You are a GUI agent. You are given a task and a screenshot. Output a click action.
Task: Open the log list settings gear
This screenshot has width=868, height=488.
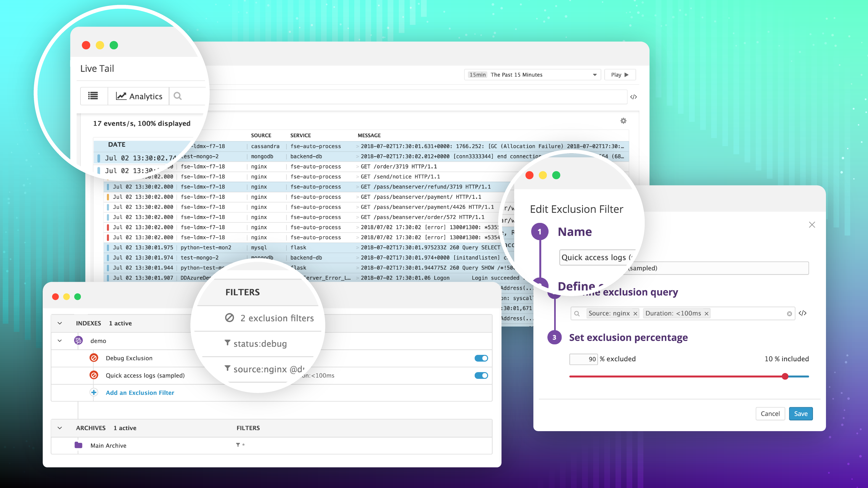click(x=623, y=121)
